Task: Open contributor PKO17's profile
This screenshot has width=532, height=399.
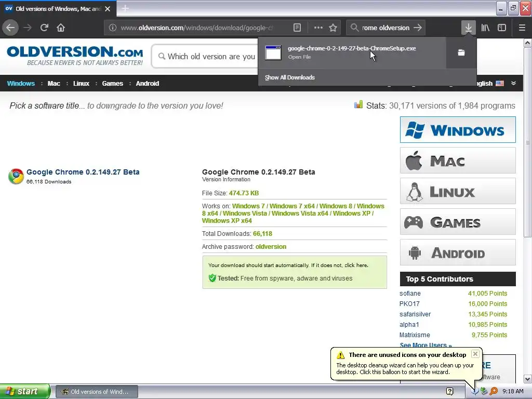Action: pyautogui.click(x=409, y=303)
